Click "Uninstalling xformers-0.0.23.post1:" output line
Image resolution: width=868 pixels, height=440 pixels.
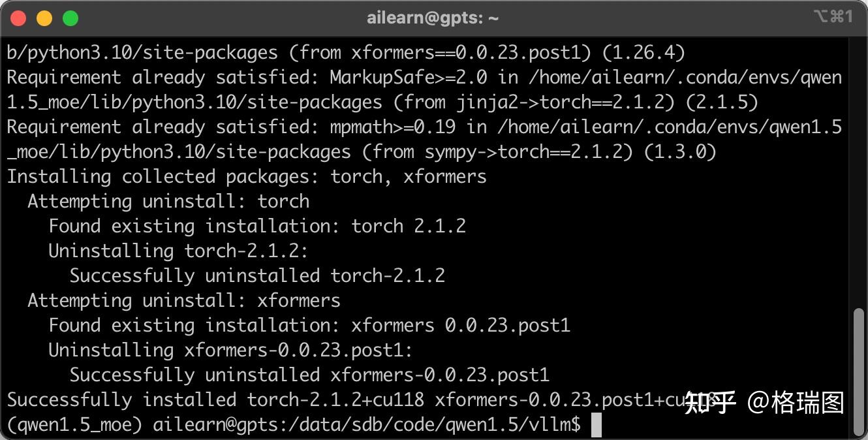coord(230,350)
